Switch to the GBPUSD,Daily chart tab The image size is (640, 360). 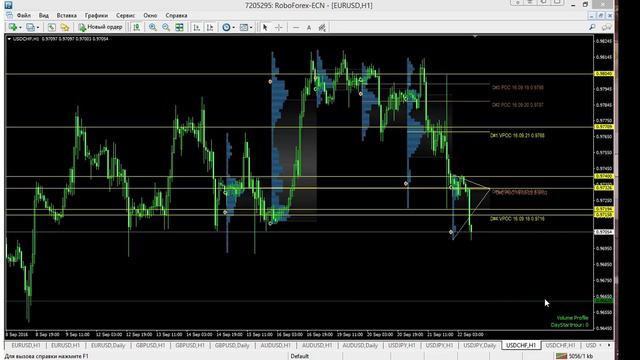point(232,345)
